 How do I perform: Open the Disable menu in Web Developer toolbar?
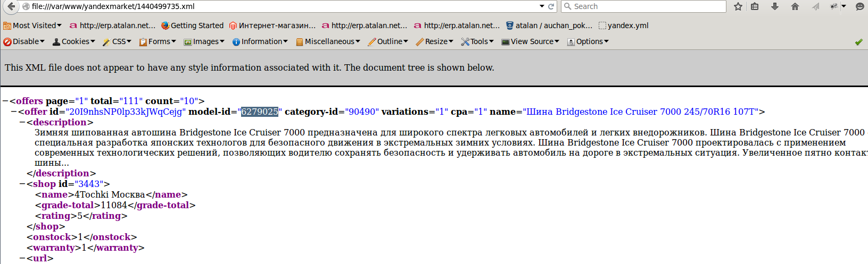point(24,41)
